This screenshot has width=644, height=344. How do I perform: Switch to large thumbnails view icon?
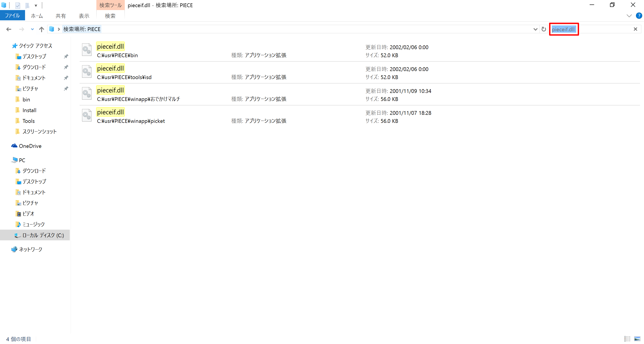pos(637,339)
